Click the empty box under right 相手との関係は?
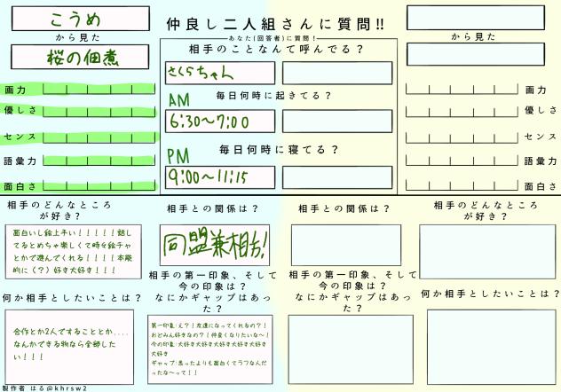The height and width of the screenshot is (392, 561). pyautogui.click(x=346, y=245)
